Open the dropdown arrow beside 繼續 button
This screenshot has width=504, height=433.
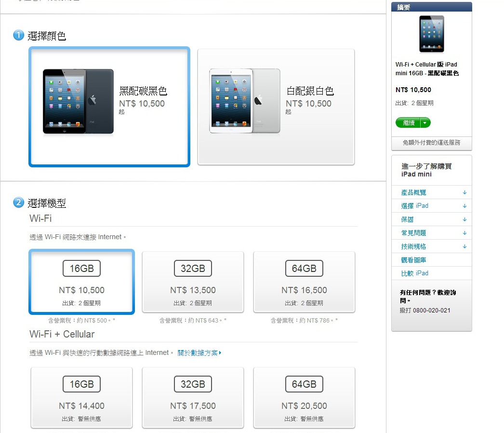click(425, 122)
